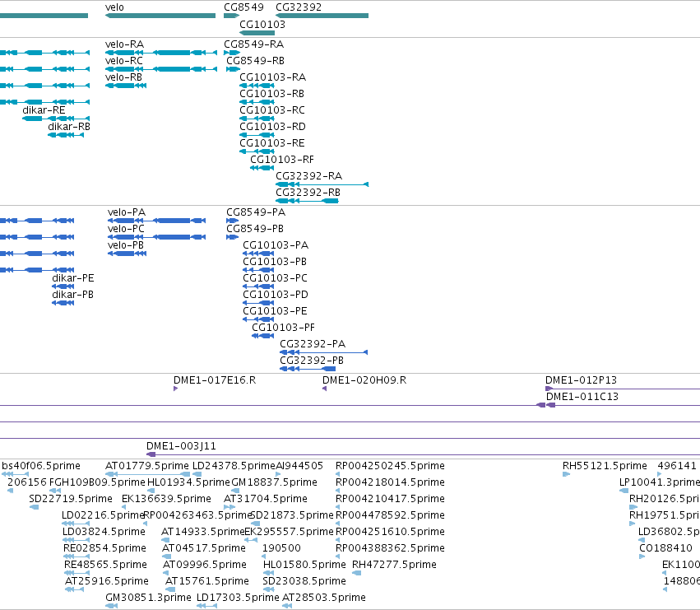The image size is (700, 610).
Task: Click protein CG32392-PB
Action: tap(308, 369)
